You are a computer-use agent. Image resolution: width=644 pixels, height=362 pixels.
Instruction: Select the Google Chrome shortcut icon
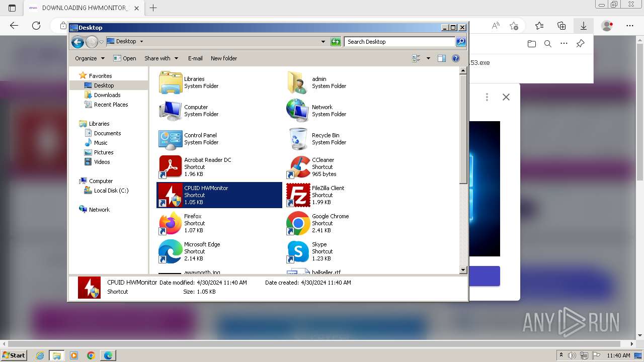click(x=298, y=223)
